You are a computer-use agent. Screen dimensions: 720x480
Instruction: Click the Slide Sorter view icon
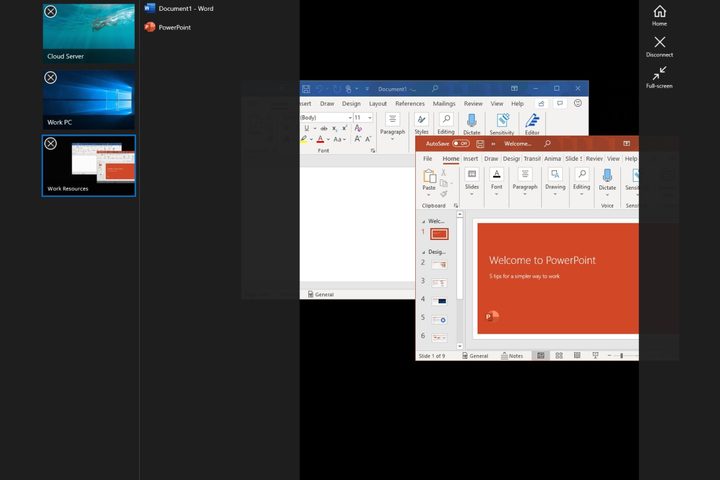point(559,355)
